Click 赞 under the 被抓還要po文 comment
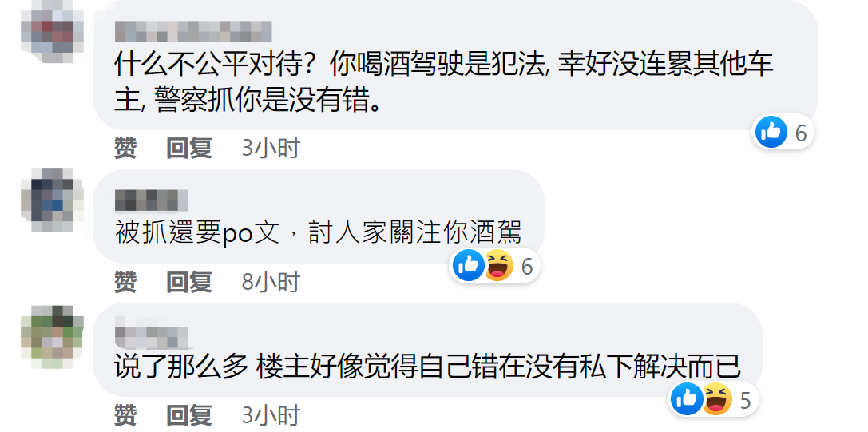868x432 pixels. point(125,282)
